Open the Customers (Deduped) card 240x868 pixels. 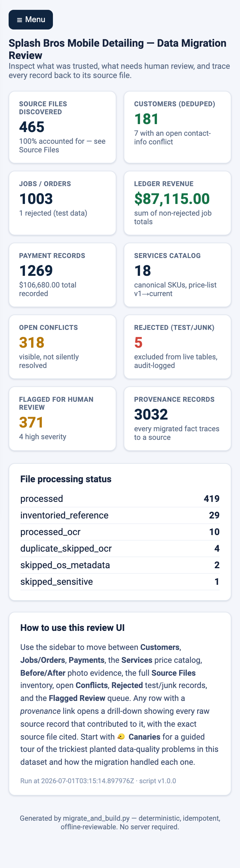pos(178,127)
